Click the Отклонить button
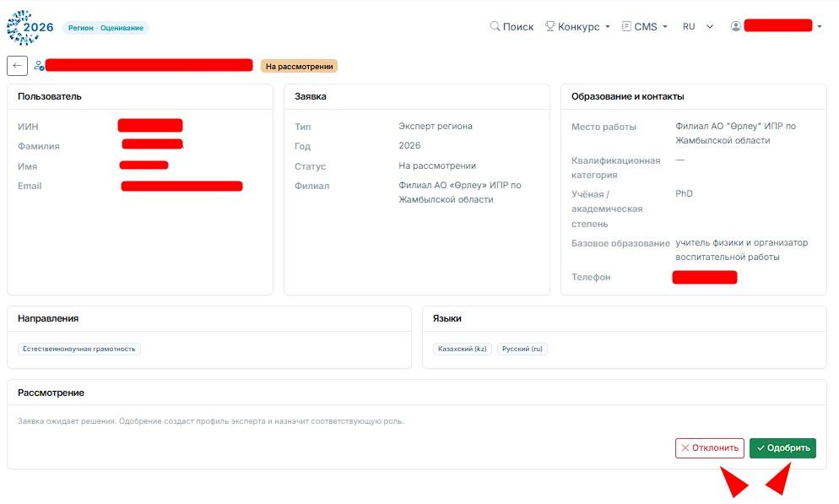This screenshot has width=839, height=504. coord(710,447)
